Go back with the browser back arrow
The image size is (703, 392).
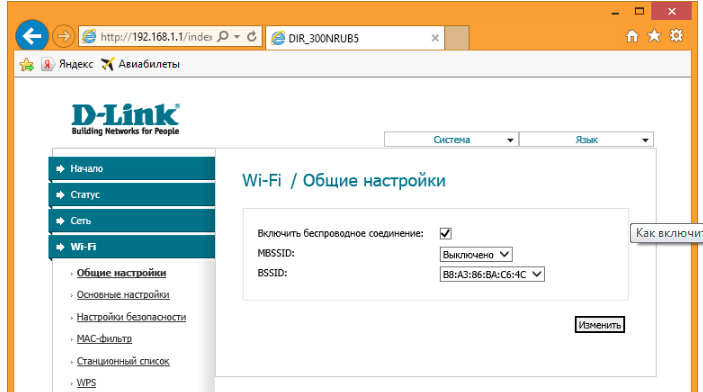tap(32, 36)
